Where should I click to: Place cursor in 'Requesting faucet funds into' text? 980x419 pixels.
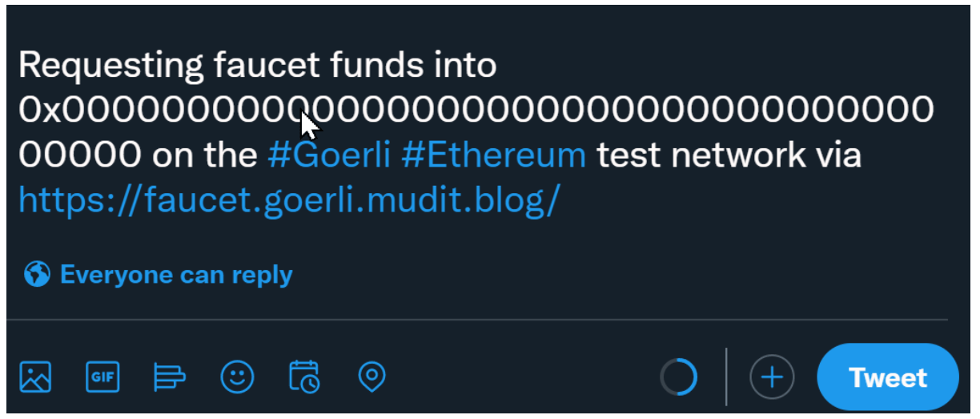[256, 66]
